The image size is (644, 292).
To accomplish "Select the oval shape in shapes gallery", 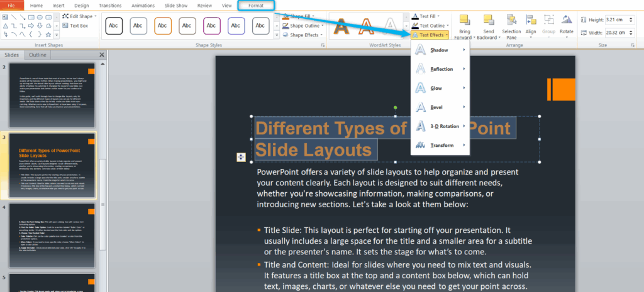I will pos(40,17).
